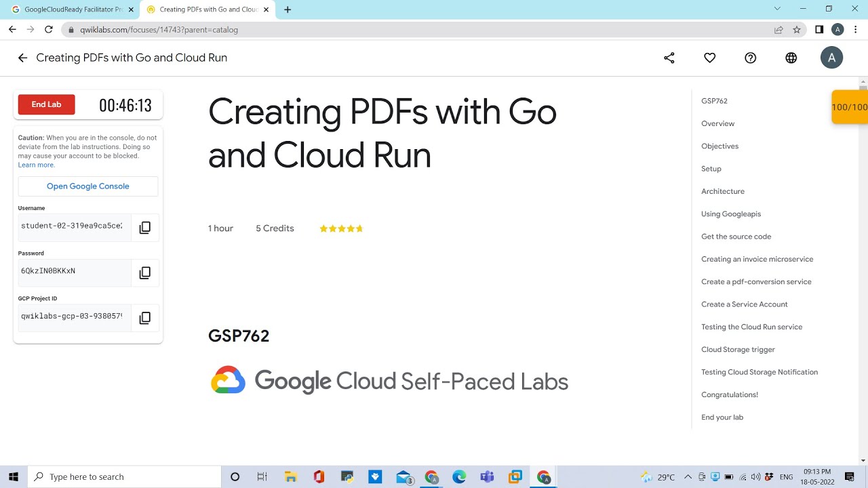This screenshot has height=488, width=868.
Task: Go to Cloud Storage trigger section
Action: point(738,350)
